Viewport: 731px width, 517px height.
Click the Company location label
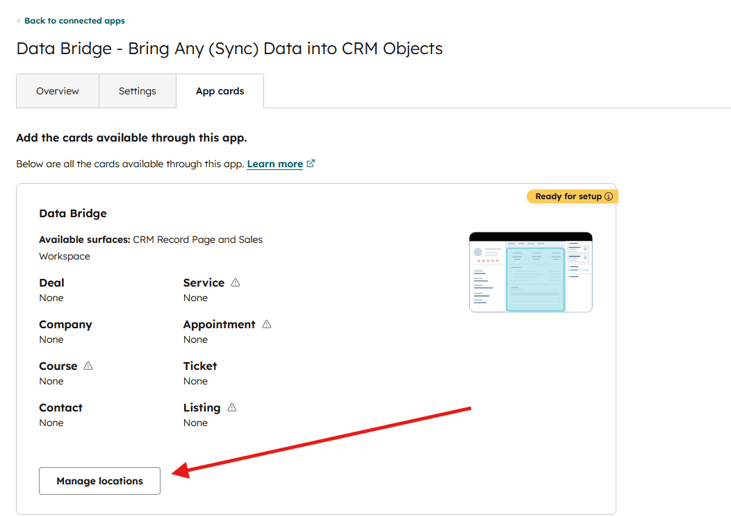point(65,325)
